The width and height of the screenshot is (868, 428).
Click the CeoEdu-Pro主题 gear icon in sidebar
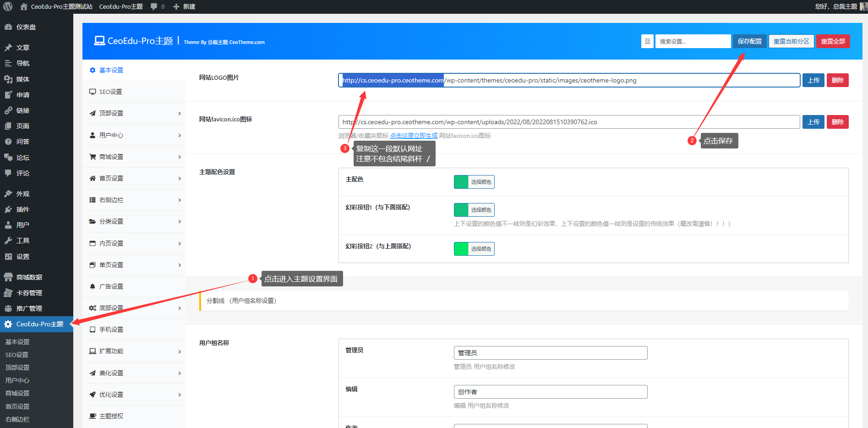[x=8, y=324]
